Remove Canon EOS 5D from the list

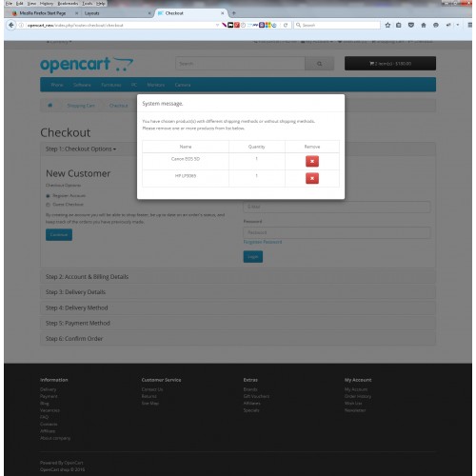tap(312, 161)
